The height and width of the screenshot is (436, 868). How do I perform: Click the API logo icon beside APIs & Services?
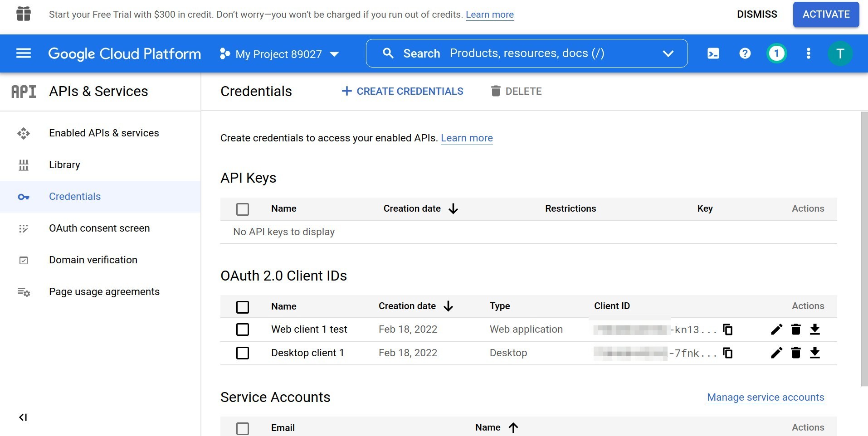pyautogui.click(x=24, y=92)
